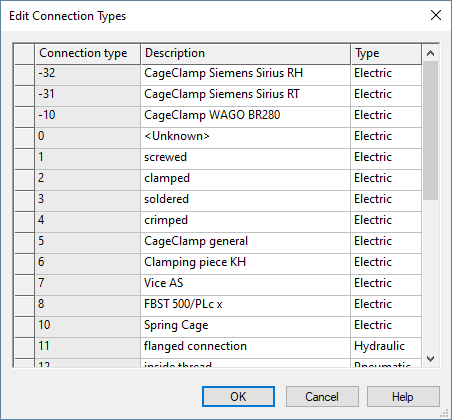
Task: Click the 'FBST 500/PLc x' description cell
Action: 246,306
